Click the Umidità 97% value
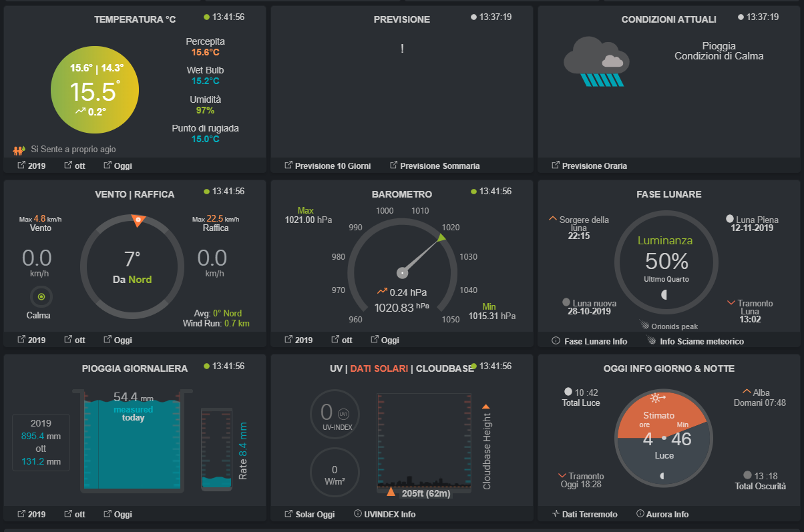 click(205, 110)
